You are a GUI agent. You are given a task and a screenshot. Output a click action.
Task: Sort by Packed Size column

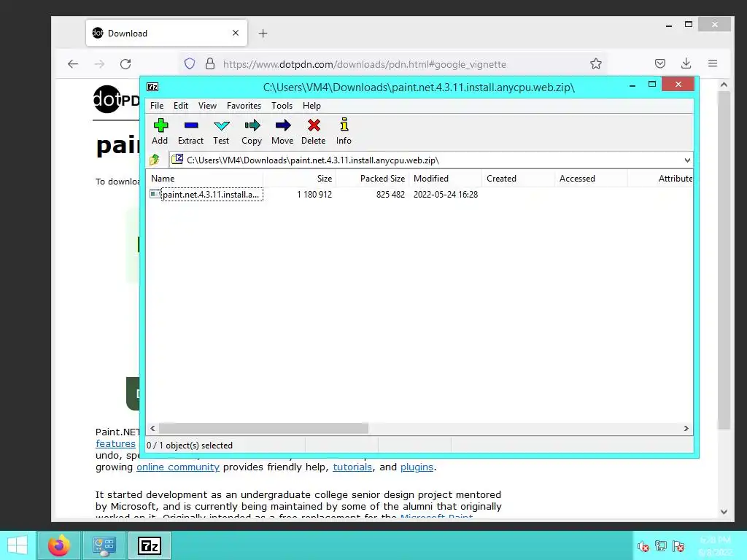[x=373, y=179]
